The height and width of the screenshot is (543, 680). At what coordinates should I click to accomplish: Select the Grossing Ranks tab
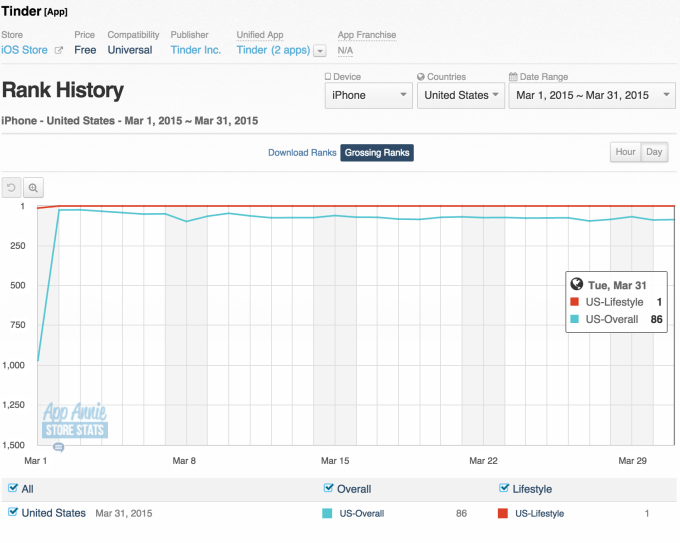pyautogui.click(x=377, y=153)
